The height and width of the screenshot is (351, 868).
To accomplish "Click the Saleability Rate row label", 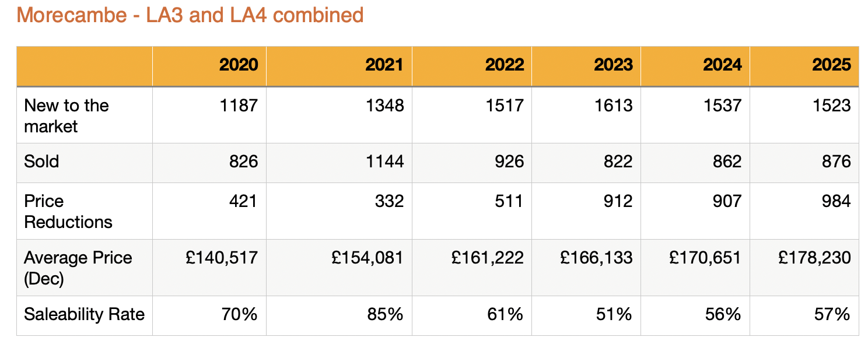I will [84, 315].
